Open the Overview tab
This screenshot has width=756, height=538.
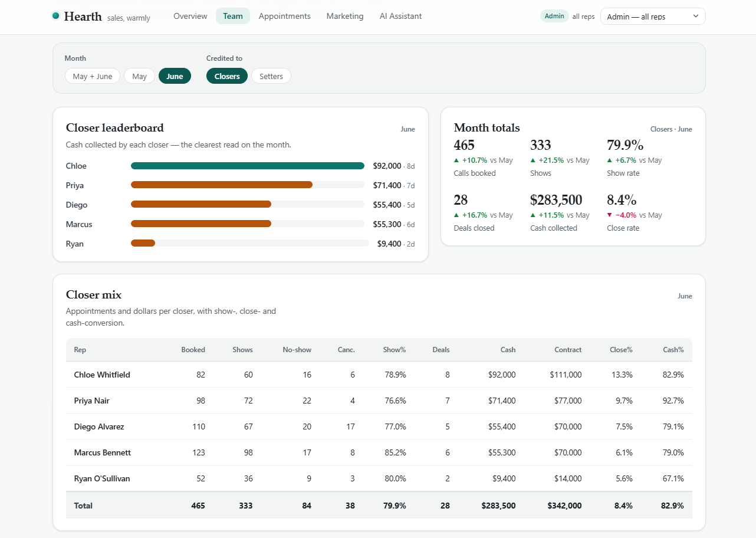[x=190, y=16]
